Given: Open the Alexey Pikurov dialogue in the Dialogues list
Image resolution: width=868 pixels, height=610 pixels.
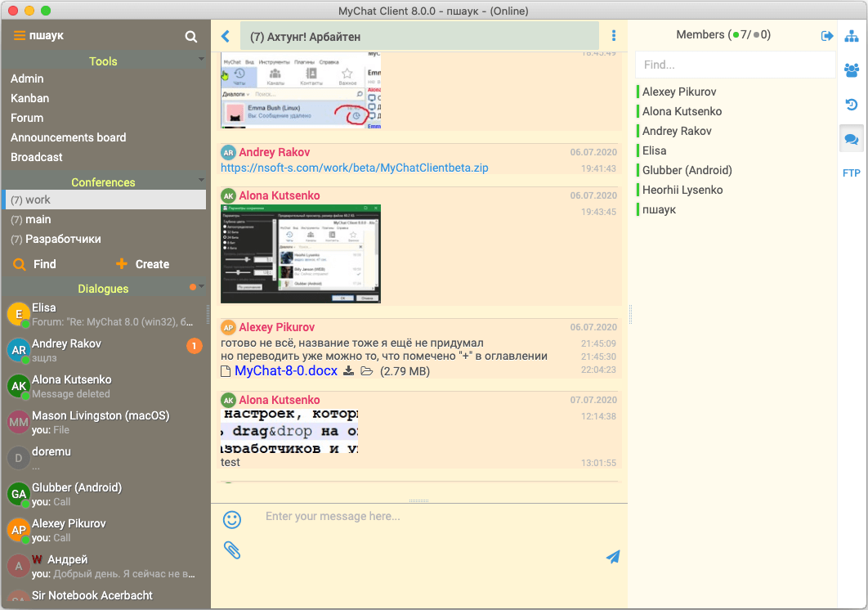Looking at the screenshot, I should point(105,530).
